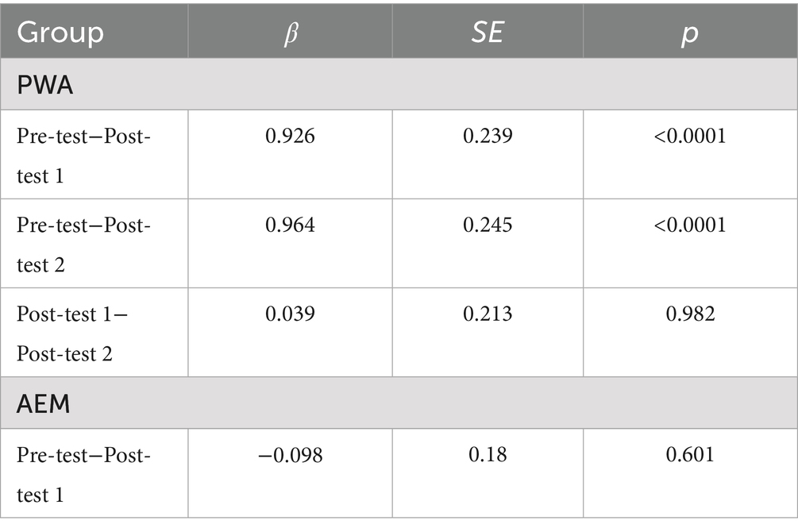Click the Group column header
The height and width of the screenshot is (532, 798).
point(60,33)
